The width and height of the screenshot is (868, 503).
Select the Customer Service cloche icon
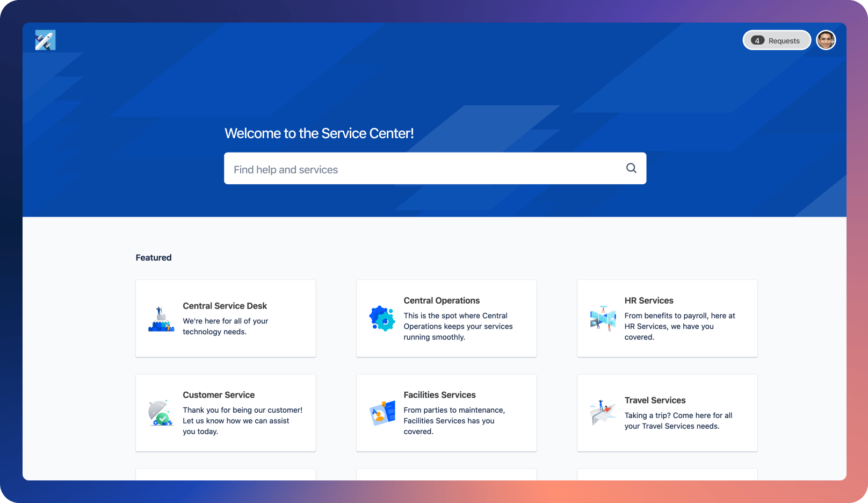point(161,413)
